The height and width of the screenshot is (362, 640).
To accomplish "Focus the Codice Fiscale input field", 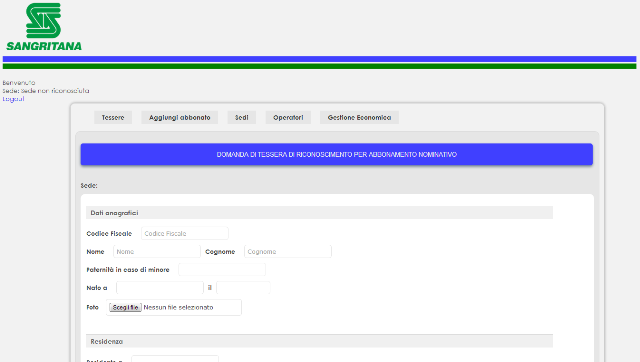I will pyautogui.click(x=185, y=233).
